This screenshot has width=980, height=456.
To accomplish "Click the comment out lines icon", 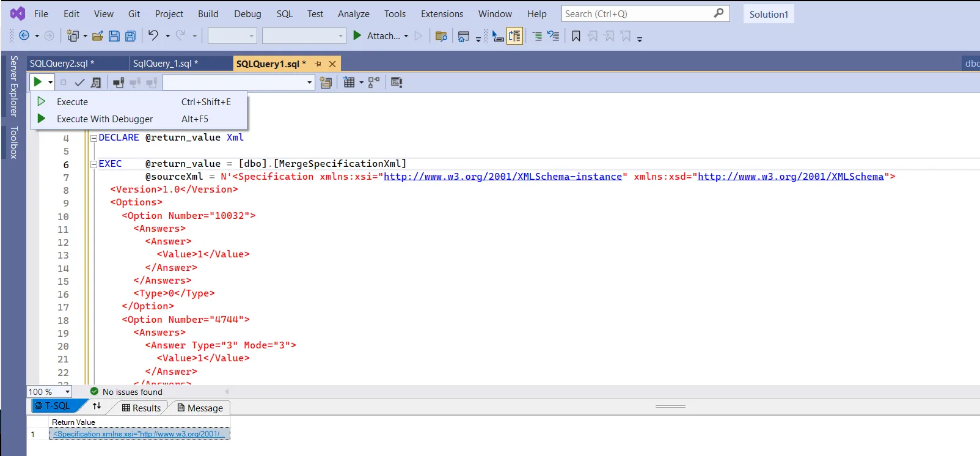I will coord(554,36).
